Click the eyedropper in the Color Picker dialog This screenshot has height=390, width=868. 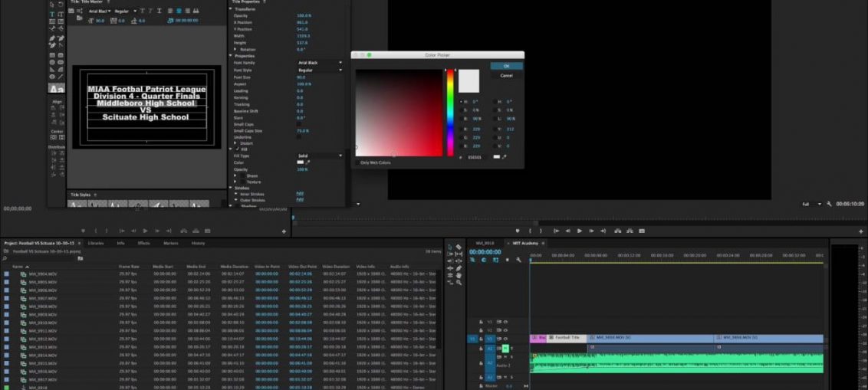[x=505, y=157]
